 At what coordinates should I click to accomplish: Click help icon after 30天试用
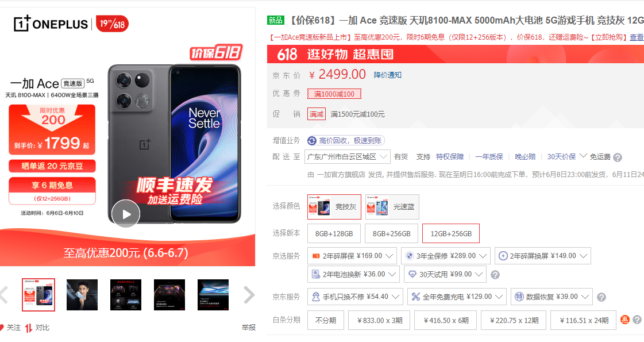point(495,275)
